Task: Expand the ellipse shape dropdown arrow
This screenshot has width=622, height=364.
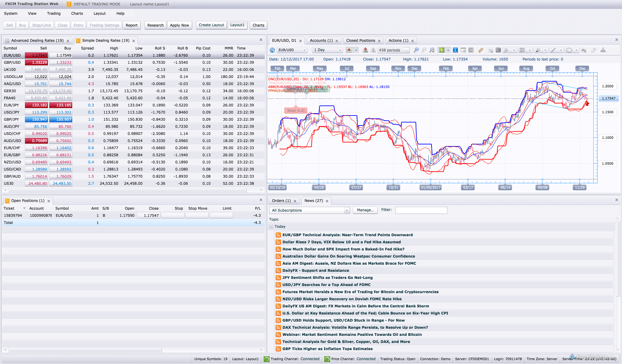Action: point(577,50)
